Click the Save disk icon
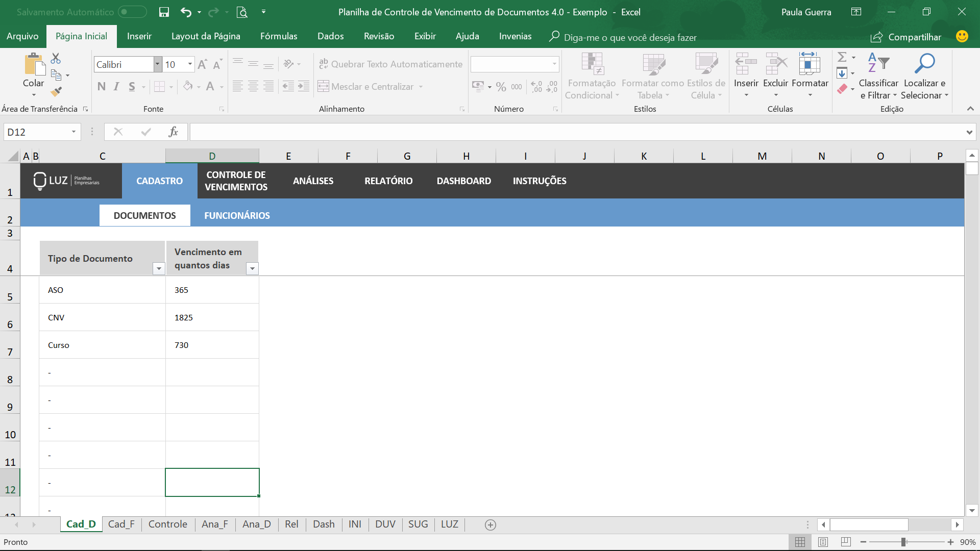The width and height of the screenshot is (980, 551). (x=164, y=12)
